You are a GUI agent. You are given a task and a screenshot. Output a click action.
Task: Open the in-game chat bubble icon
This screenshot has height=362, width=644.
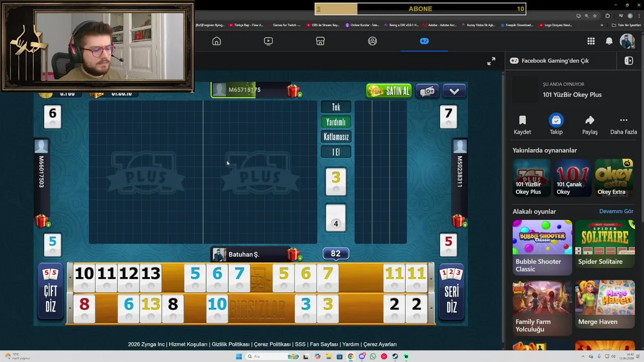(427, 91)
